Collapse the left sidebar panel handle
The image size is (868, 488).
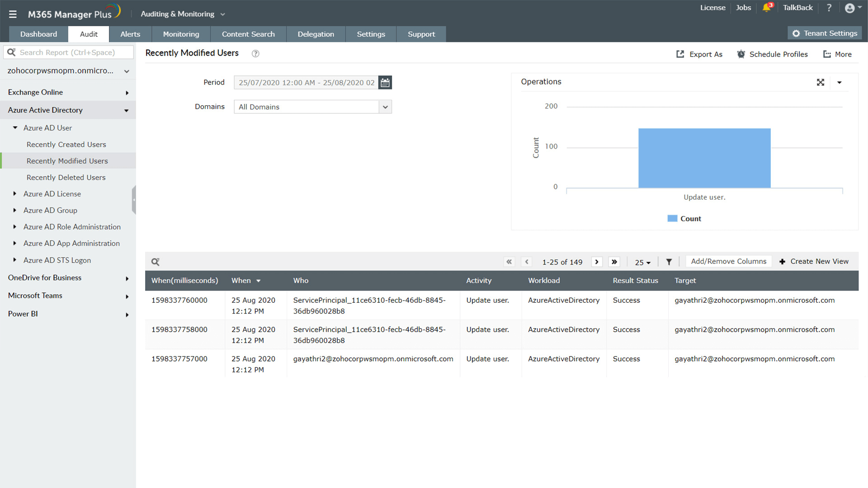134,200
